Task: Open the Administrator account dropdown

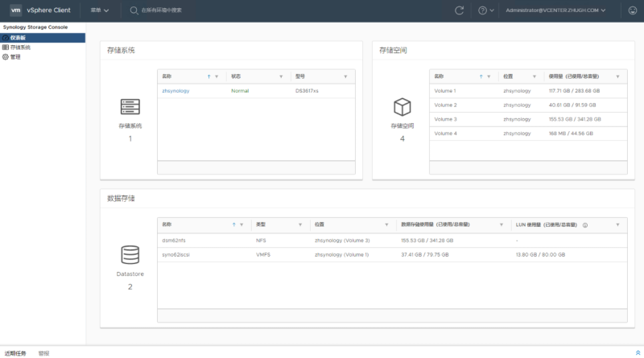Action: click(555, 10)
